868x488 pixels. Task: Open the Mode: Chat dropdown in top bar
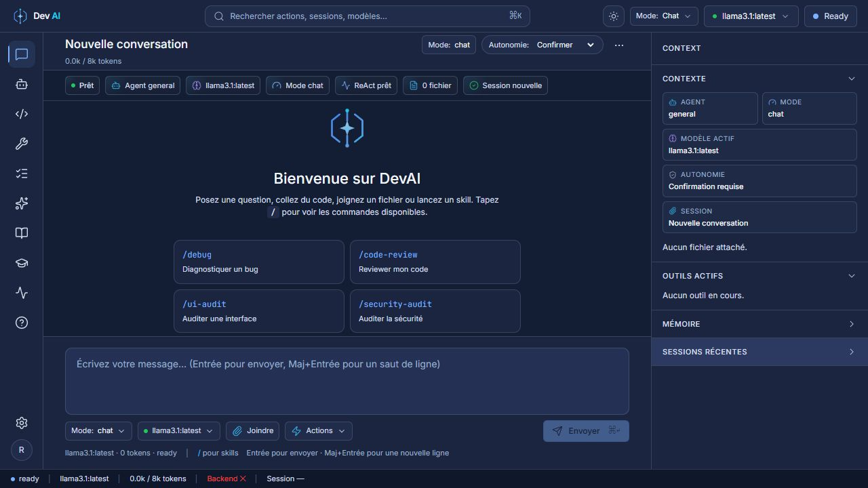click(x=664, y=16)
